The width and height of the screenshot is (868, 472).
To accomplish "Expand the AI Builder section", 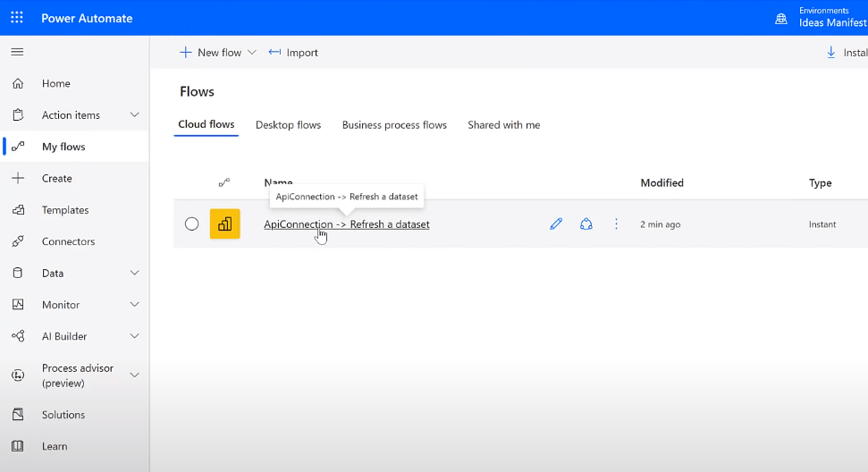I will 135,336.
